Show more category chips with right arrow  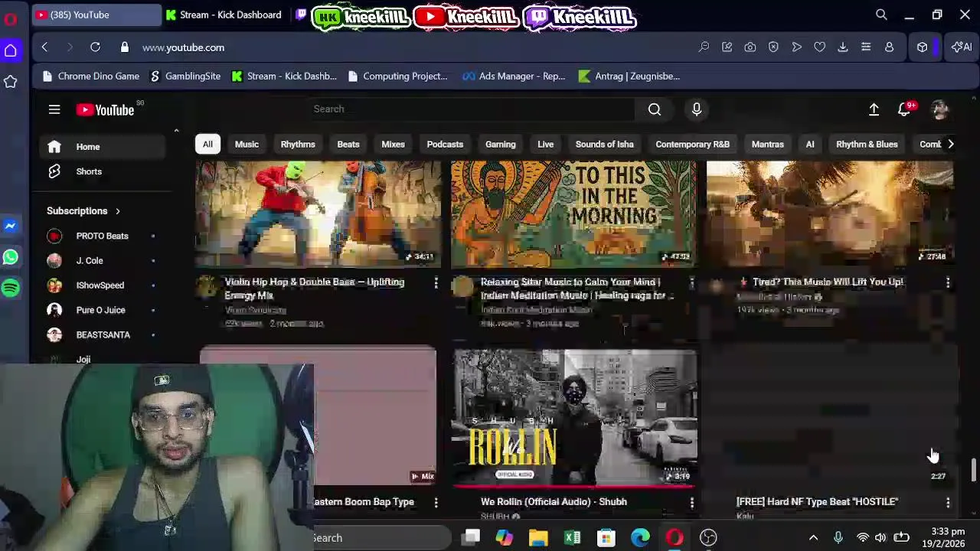[x=950, y=144]
